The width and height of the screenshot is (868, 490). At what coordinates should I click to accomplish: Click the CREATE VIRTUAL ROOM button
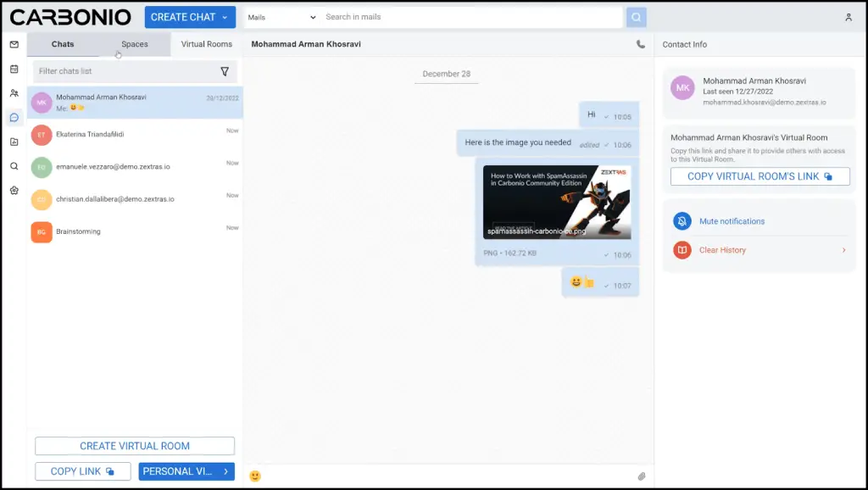pyautogui.click(x=135, y=446)
